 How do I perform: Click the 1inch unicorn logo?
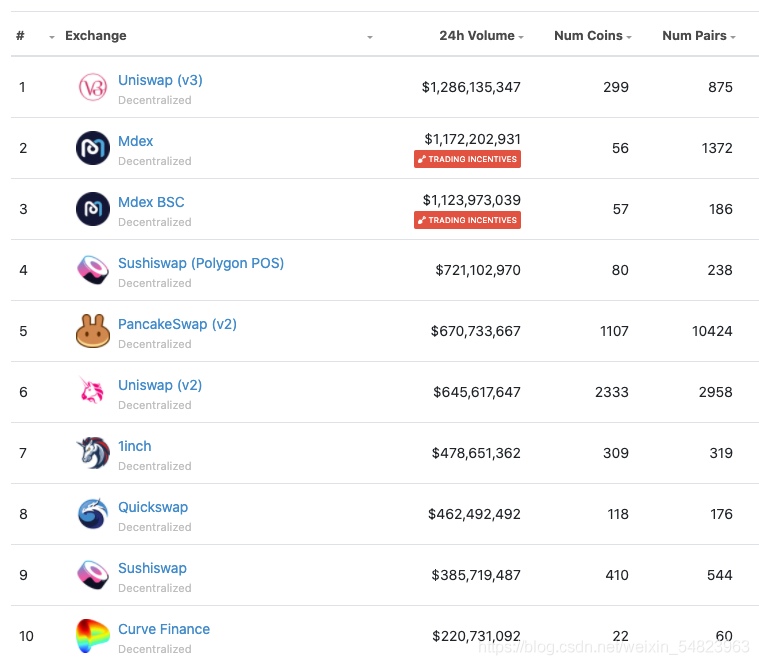click(x=93, y=453)
